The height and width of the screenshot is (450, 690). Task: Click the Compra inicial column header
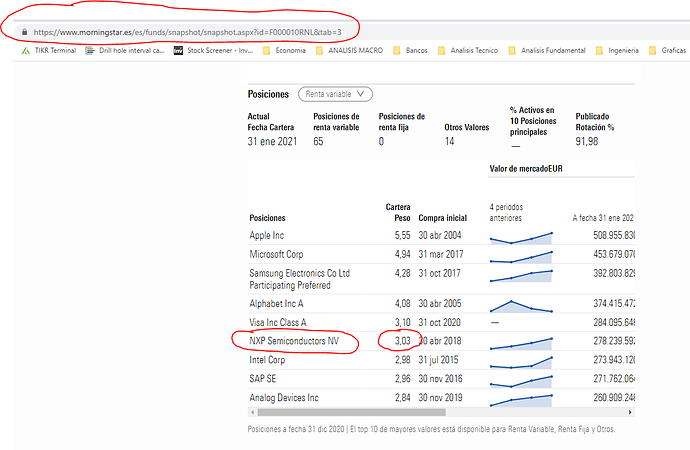[x=443, y=218]
